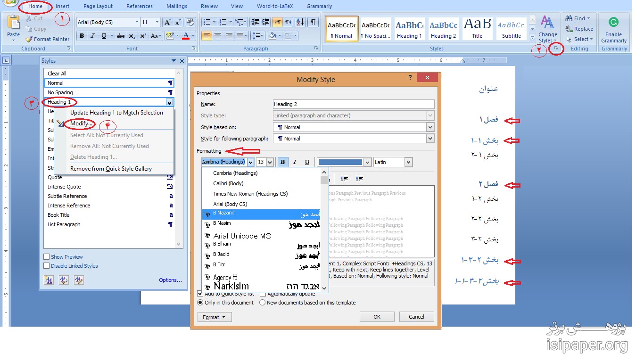
Task: Center text in the ribbon
Action: click(x=218, y=36)
